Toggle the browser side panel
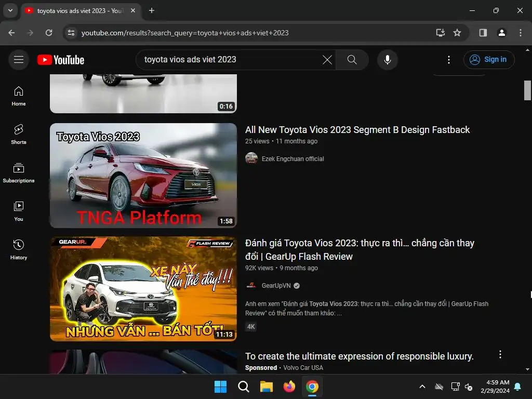This screenshot has height=399, width=532. point(483,33)
